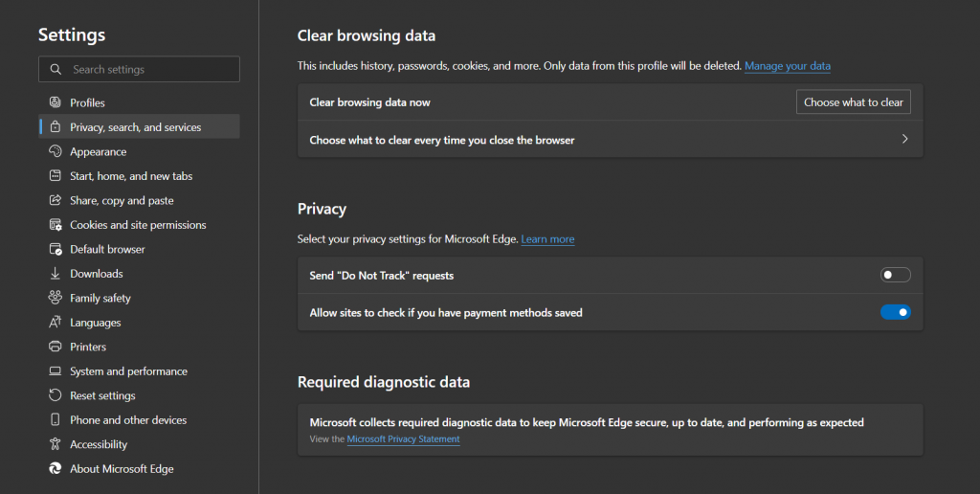Click the Phone and other devices icon
This screenshot has height=494, width=980.
(x=55, y=419)
